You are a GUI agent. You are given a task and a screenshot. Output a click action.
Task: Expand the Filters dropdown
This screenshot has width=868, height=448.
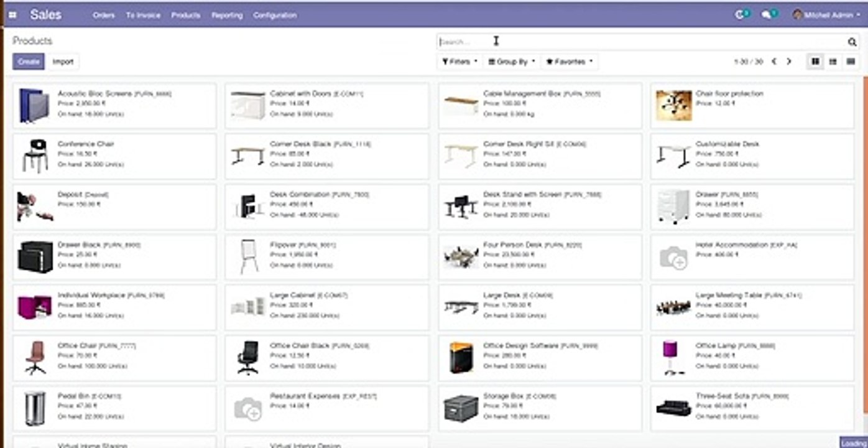tap(459, 62)
